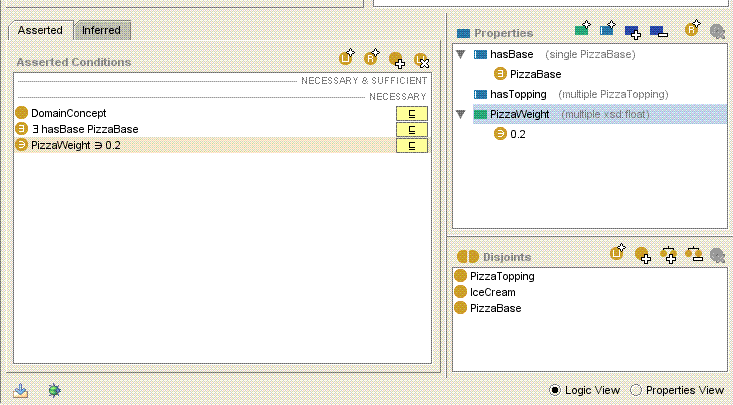733x405 pixels.
Task: Select the hasTopping property in the tree
Action: [x=518, y=94]
